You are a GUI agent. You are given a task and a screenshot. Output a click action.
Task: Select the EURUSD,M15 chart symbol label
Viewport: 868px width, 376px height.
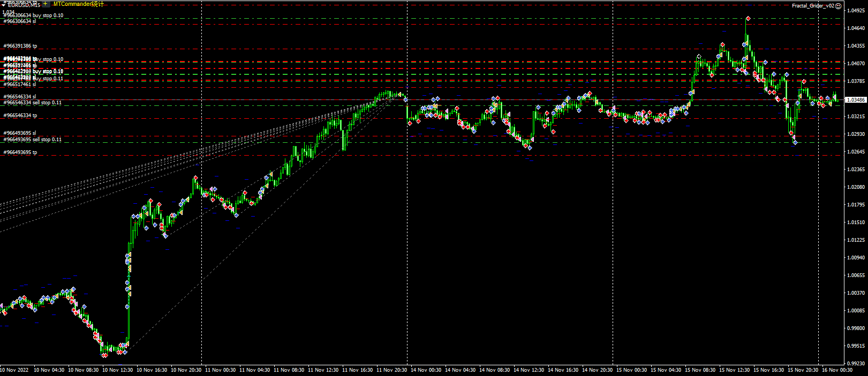click(24, 5)
